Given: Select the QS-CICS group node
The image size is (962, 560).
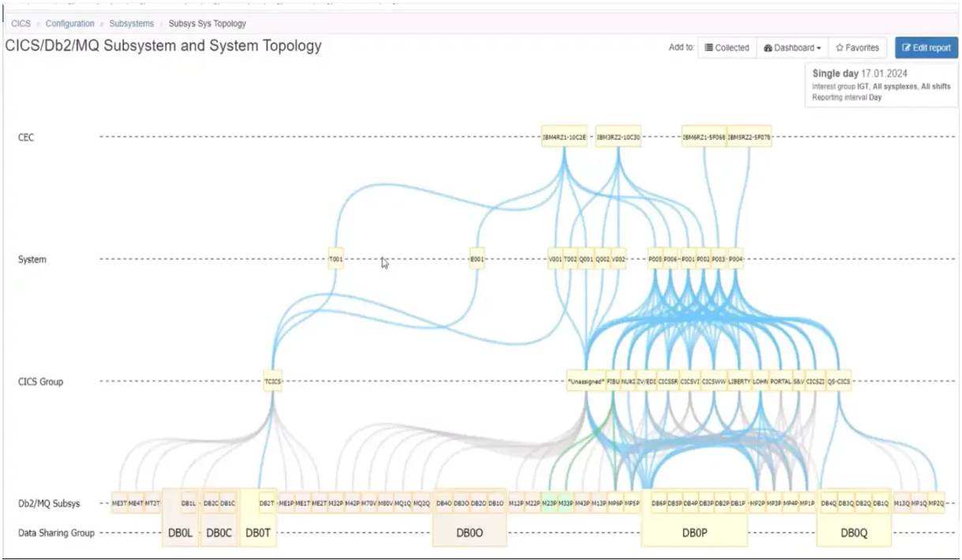Looking at the screenshot, I should click(x=839, y=381).
